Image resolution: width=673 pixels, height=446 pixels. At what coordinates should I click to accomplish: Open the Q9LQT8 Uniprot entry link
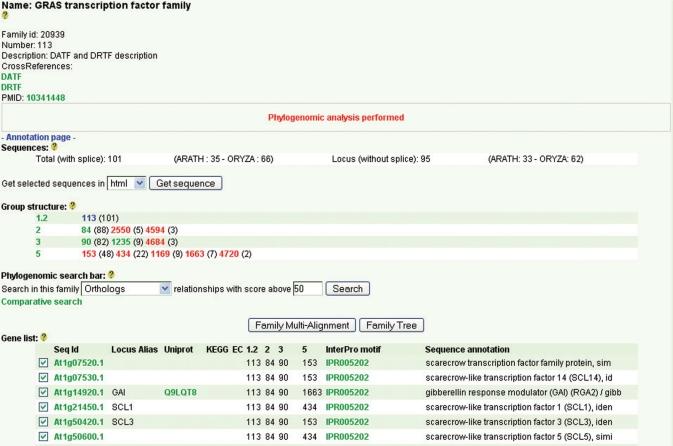coord(180,393)
